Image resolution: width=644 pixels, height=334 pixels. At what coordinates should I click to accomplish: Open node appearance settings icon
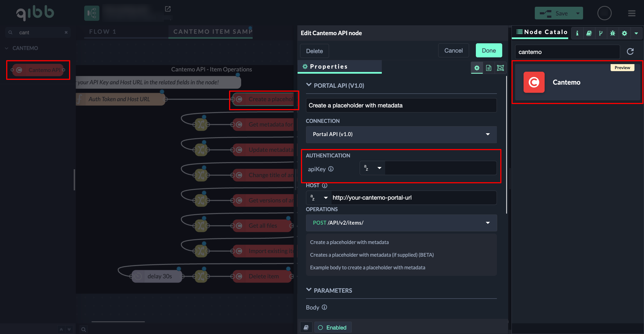pyautogui.click(x=500, y=68)
